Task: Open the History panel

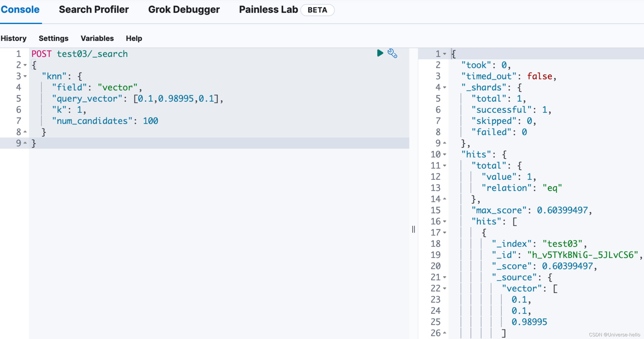Action: click(x=14, y=38)
